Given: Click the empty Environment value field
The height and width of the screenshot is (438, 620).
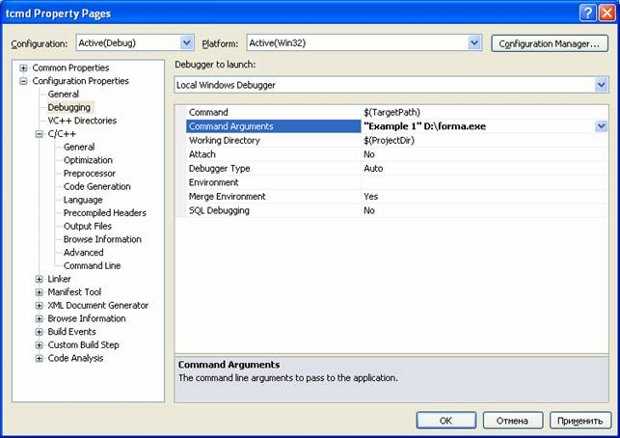Looking at the screenshot, I should [484, 182].
